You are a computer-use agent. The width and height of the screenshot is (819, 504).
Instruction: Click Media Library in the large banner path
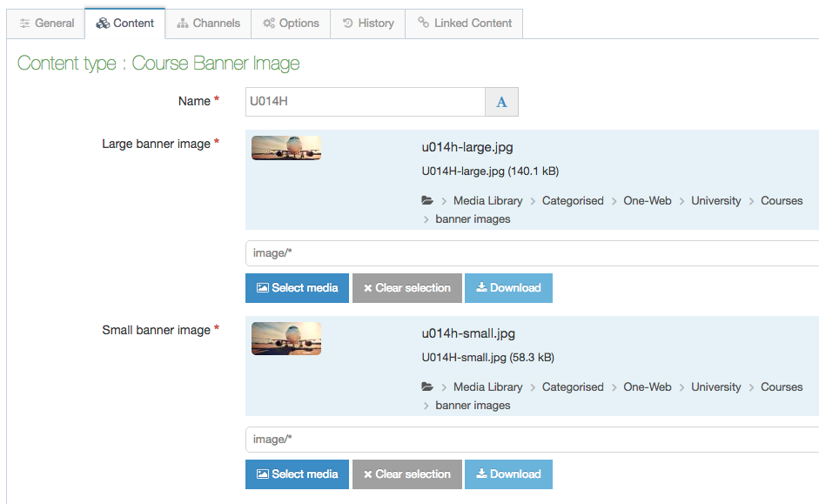488,200
